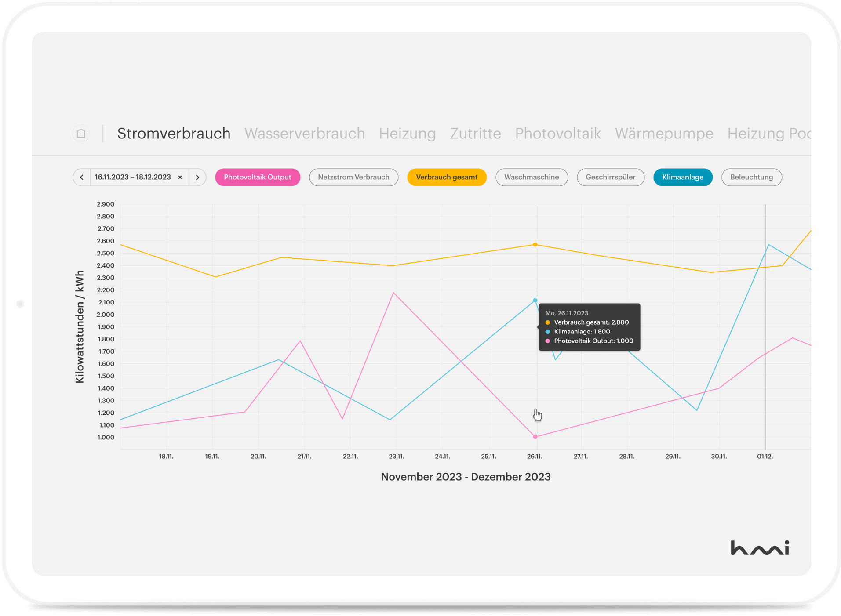Turn off the Klimaanlage series
This screenshot has width=841, height=616.
pyautogui.click(x=682, y=178)
